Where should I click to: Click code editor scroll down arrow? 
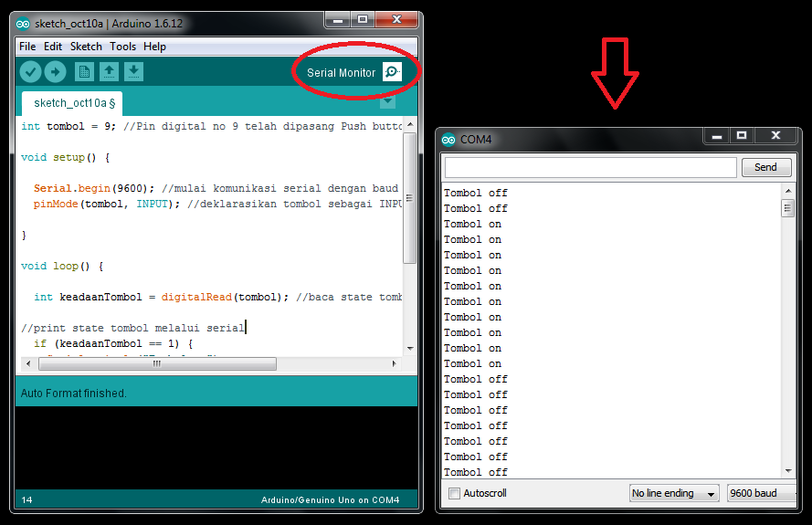tap(410, 349)
